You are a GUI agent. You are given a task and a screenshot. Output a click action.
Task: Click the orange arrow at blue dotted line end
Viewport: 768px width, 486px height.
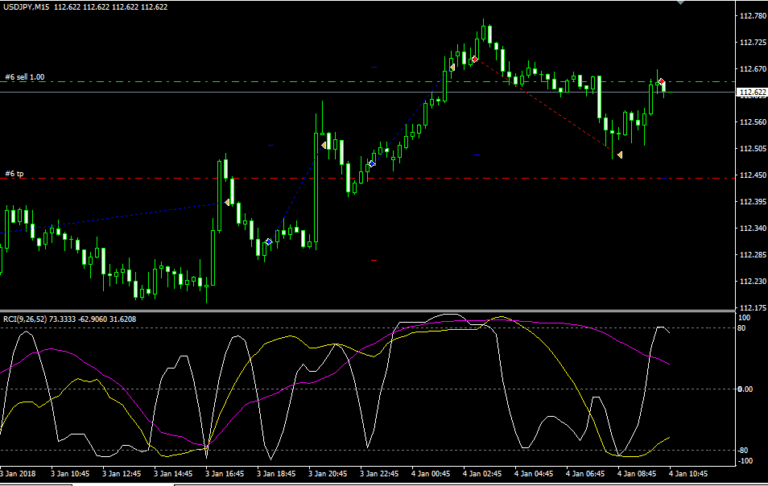(228, 202)
